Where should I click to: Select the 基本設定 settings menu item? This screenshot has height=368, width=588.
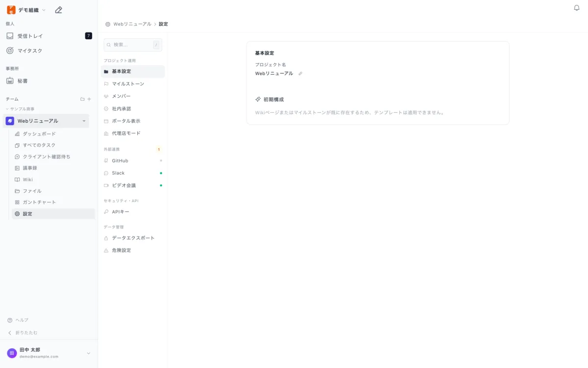pyautogui.click(x=133, y=72)
